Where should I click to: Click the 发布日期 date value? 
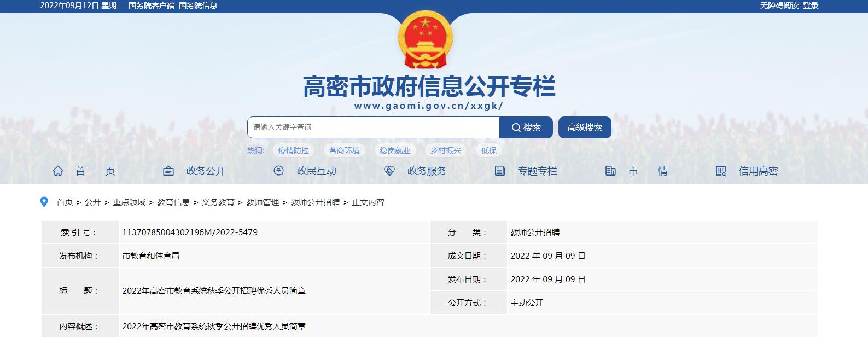(x=548, y=279)
